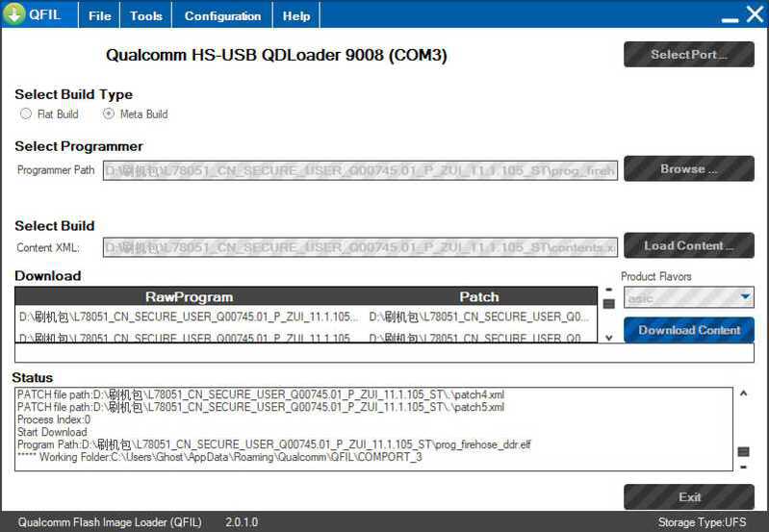Click the Patch column header

click(x=479, y=296)
